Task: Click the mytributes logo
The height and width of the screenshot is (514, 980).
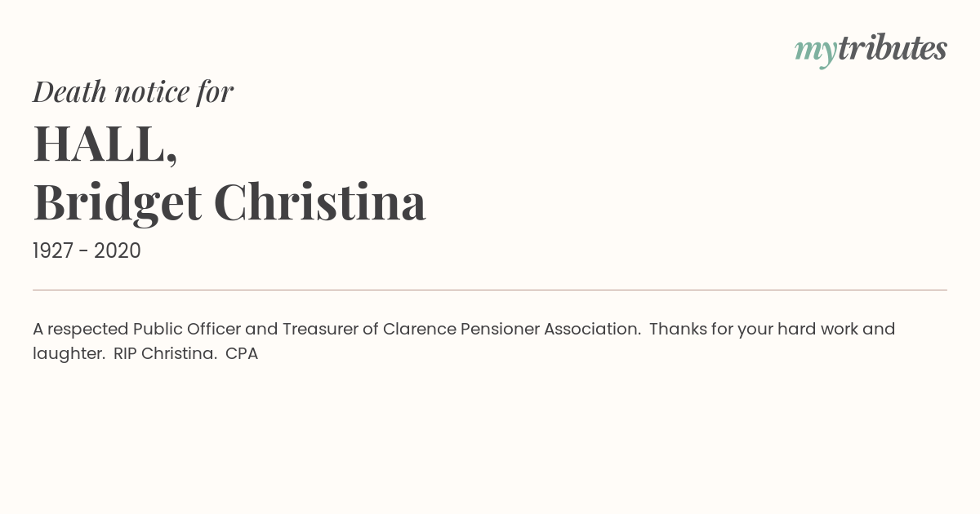Action: click(871, 50)
